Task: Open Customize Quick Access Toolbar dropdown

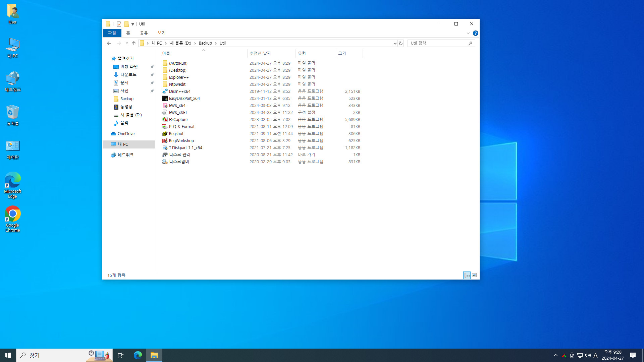Action: pyautogui.click(x=132, y=24)
